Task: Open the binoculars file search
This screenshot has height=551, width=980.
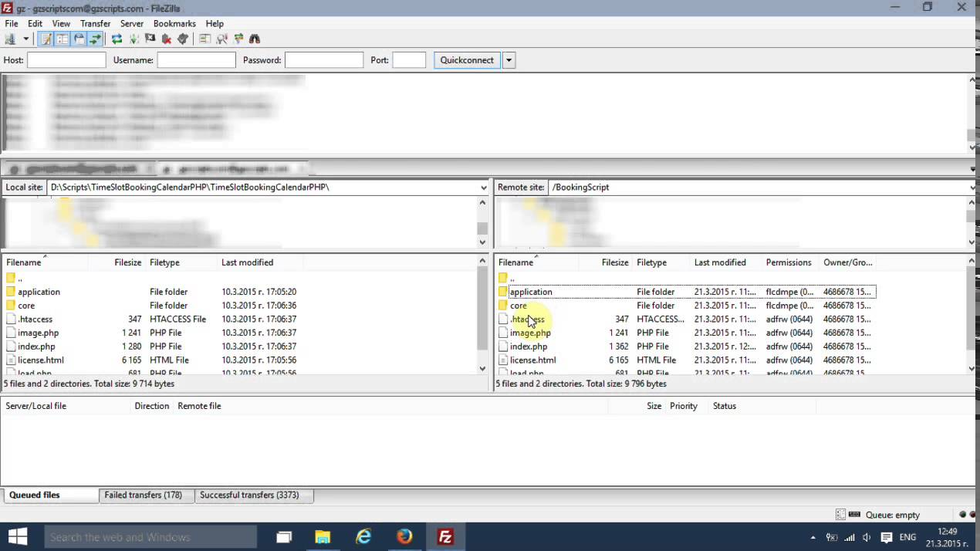Action: (x=255, y=39)
